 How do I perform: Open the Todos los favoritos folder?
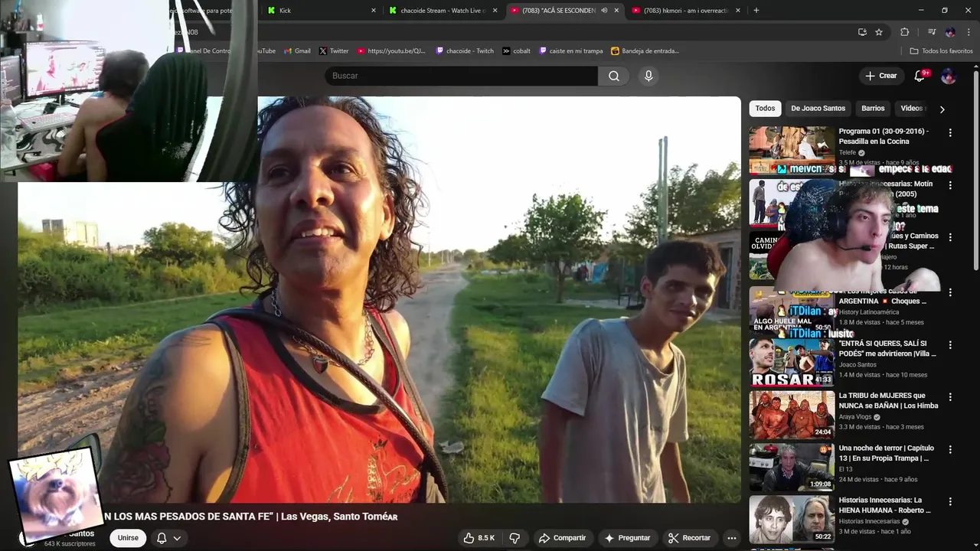tap(941, 51)
